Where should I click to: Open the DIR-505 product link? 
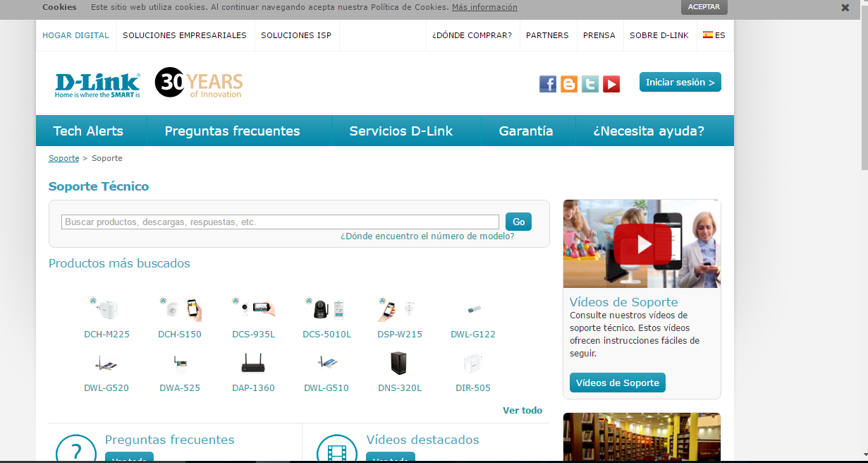[x=473, y=388]
